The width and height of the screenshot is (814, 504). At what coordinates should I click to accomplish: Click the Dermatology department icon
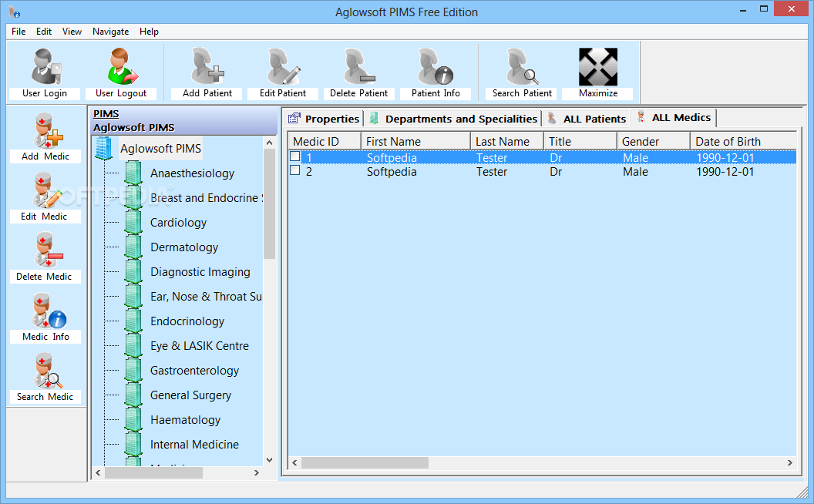pyautogui.click(x=133, y=247)
